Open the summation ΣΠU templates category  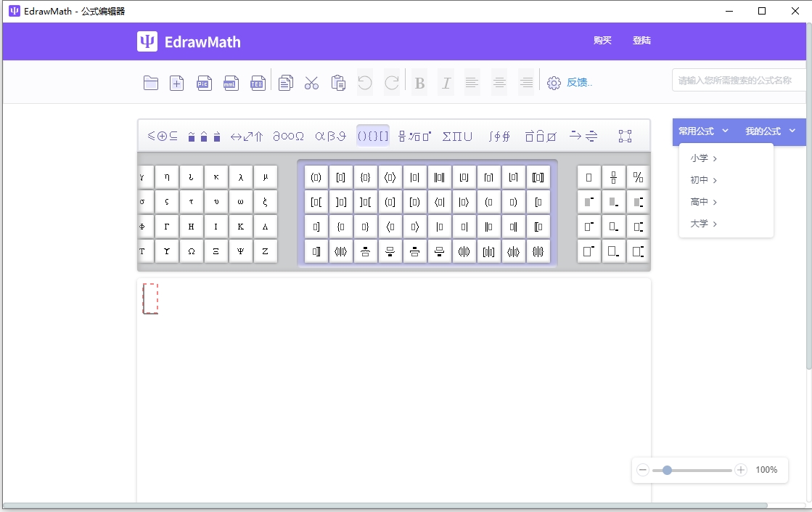[457, 137]
